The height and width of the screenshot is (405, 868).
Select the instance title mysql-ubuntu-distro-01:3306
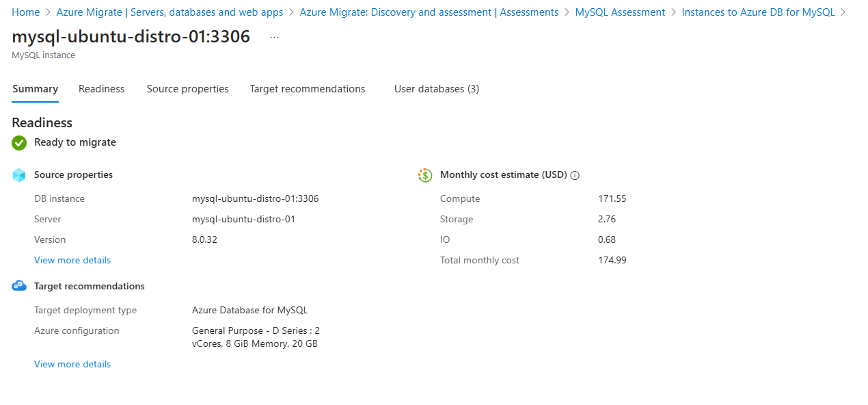[x=131, y=36]
